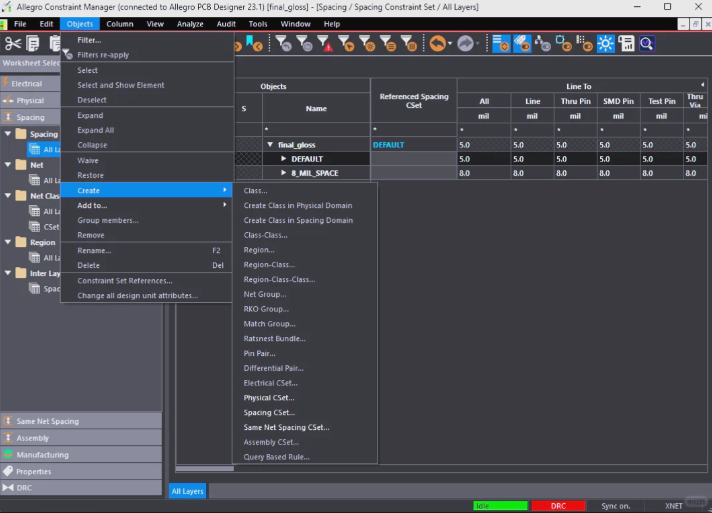Open the Add to... submenu
This screenshot has height=513, width=712.
click(147, 205)
